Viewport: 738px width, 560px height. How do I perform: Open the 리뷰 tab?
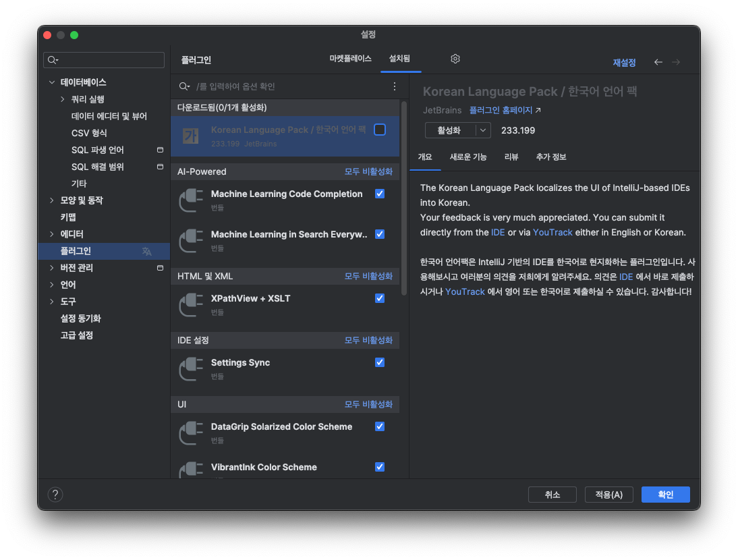511,157
